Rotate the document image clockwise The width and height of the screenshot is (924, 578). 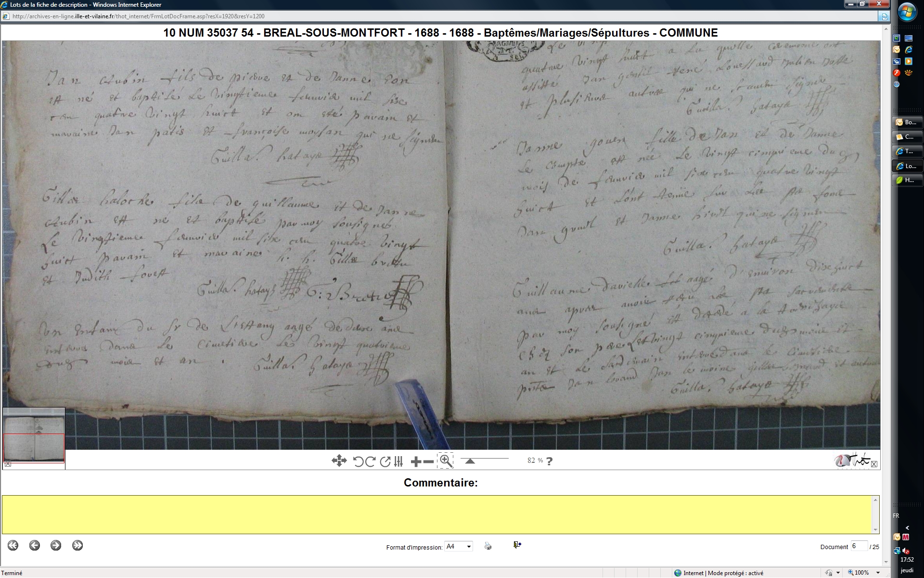coord(371,461)
